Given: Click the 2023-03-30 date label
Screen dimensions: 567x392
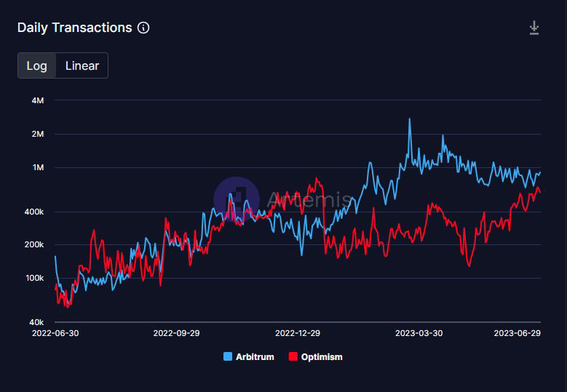Looking at the screenshot, I should [x=419, y=333].
